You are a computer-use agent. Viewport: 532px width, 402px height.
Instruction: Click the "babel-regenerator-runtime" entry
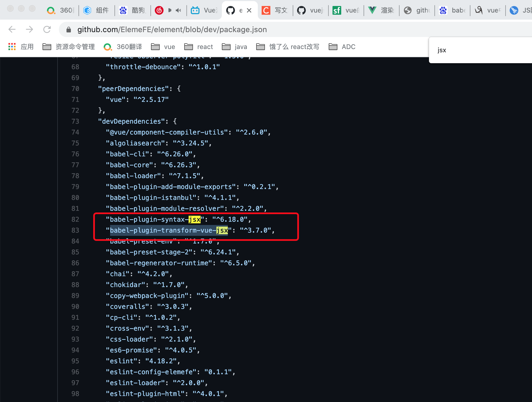[x=180, y=263]
